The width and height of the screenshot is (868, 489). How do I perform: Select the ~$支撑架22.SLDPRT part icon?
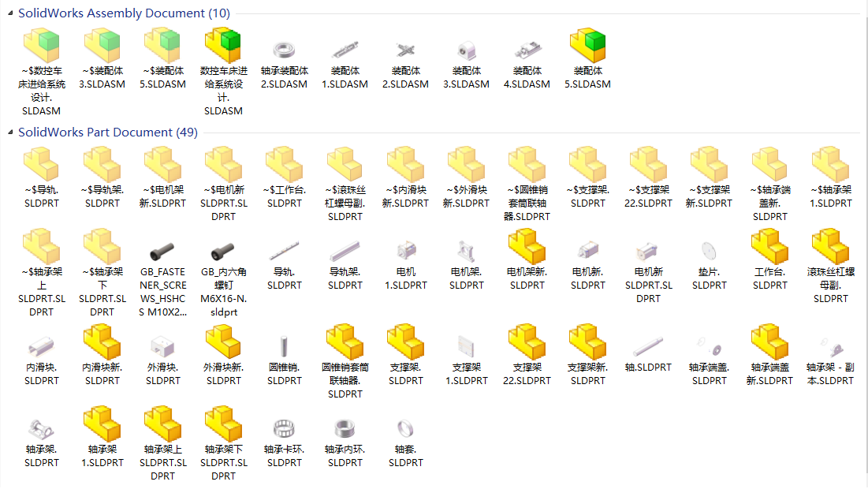click(648, 164)
